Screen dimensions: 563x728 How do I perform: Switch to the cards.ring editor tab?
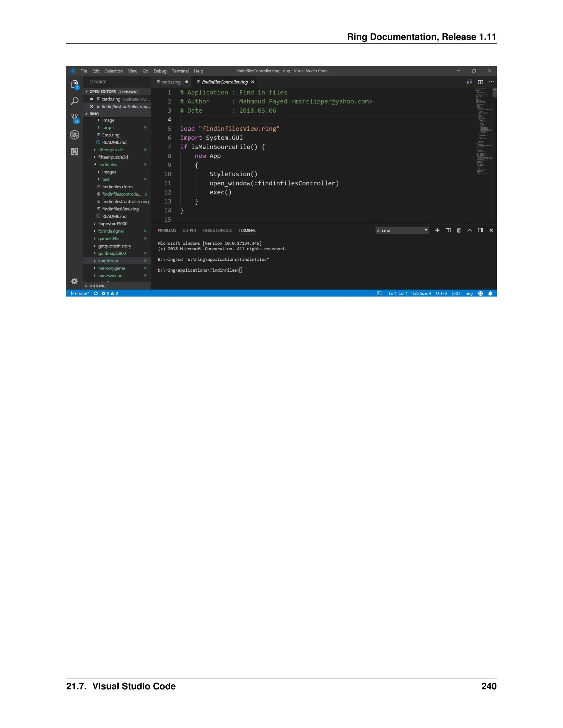(x=171, y=82)
